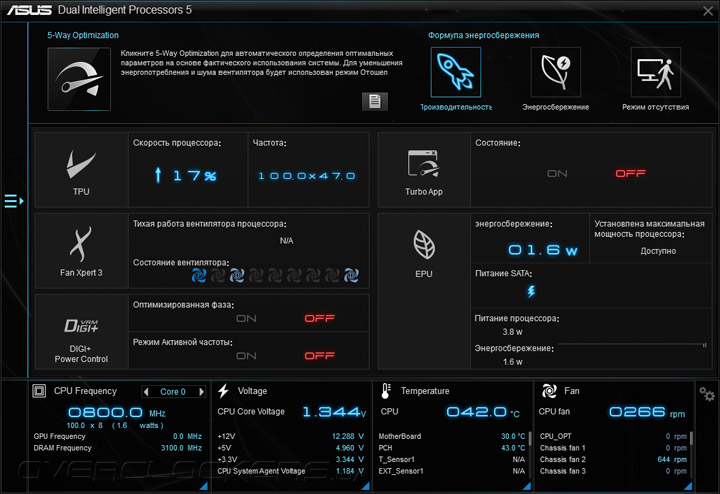Open DIGI+ Power Control icon
Viewport: 720px width, 494px height.
[x=81, y=326]
